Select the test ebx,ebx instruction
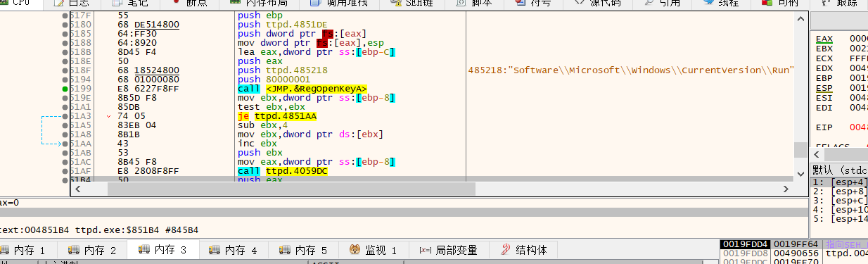Viewport: 868px width, 264px height. (267, 106)
